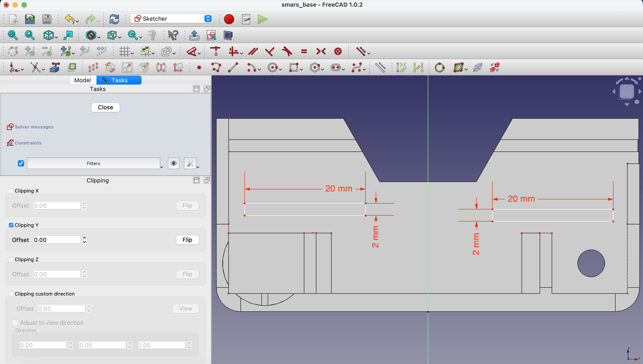This screenshot has height=364, width=643.
Task: Open the Sketcher workbench dropdown
Action: [x=171, y=19]
